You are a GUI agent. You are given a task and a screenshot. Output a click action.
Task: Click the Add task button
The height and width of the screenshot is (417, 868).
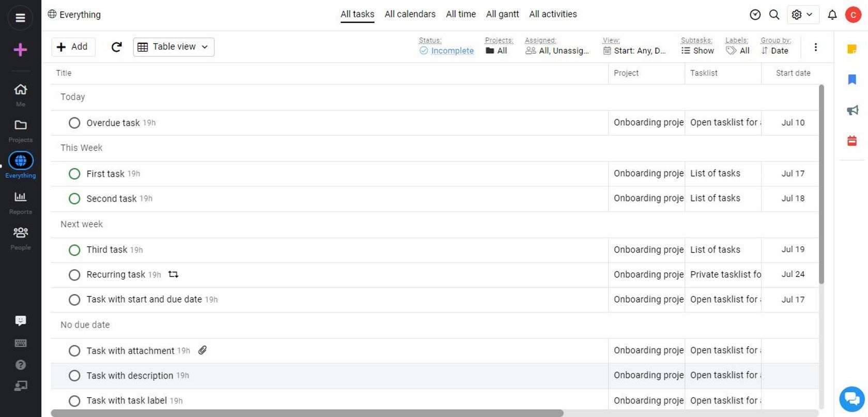click(x=73, y=47)
